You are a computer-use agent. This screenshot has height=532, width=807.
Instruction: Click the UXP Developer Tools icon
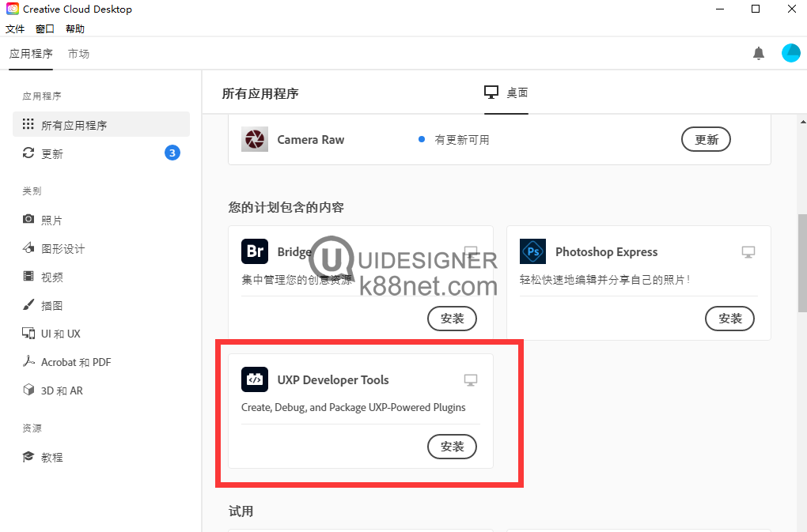coord(255,380)
